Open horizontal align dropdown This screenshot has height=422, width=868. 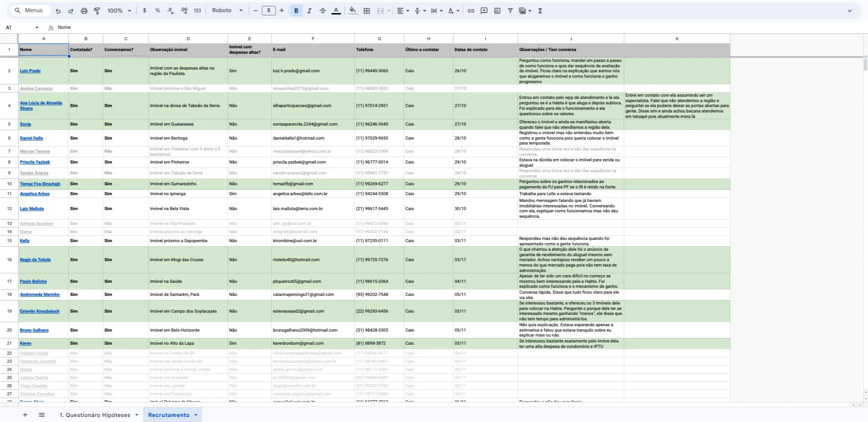[x=403, y=11]
